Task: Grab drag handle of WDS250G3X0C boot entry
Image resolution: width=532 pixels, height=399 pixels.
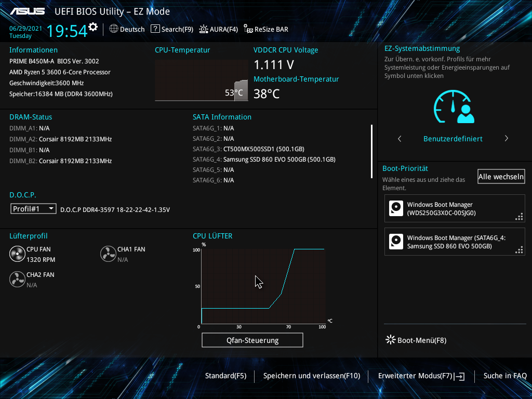Action: coord(519,217)
